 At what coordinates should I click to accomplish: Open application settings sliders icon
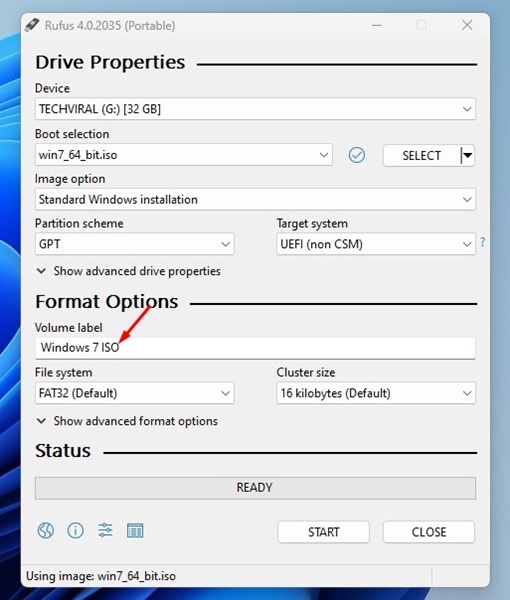coord(105,530)
